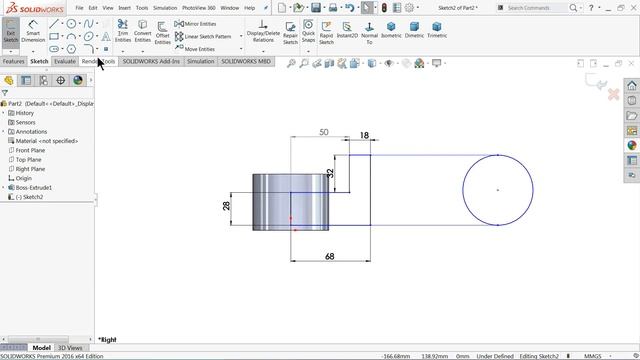Open the Linear Sketch Pattern dropdown
640x360 pixels.
(x=241, y=36)
